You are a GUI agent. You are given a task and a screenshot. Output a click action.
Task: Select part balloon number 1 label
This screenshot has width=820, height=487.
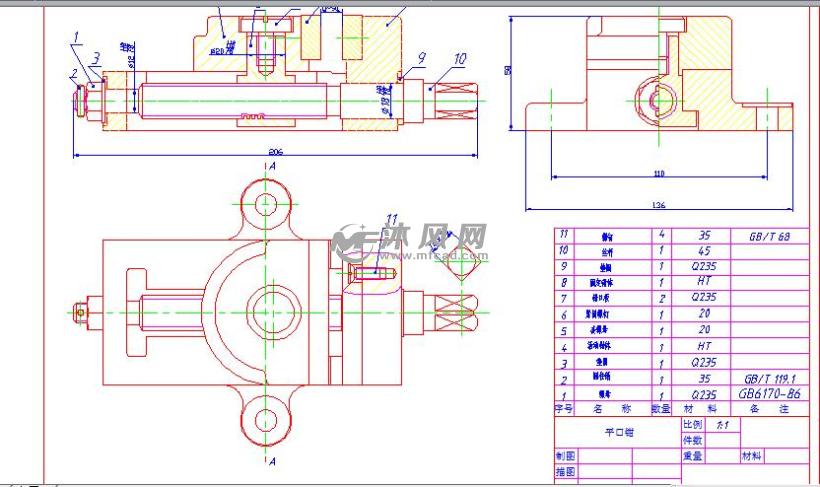76,38
